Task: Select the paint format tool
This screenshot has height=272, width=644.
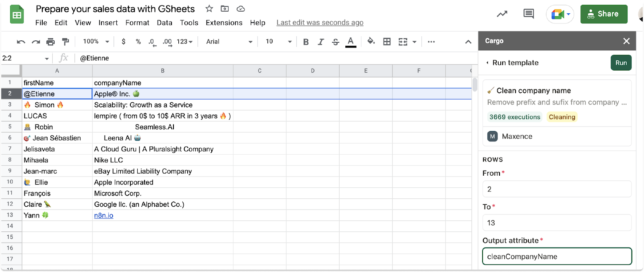Action: coord(65,42)
